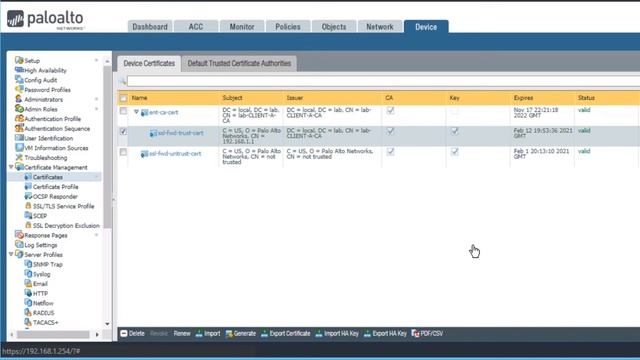
Task: Click the sidebar horizontal scroll right arrow
Action: pos(97,335)
